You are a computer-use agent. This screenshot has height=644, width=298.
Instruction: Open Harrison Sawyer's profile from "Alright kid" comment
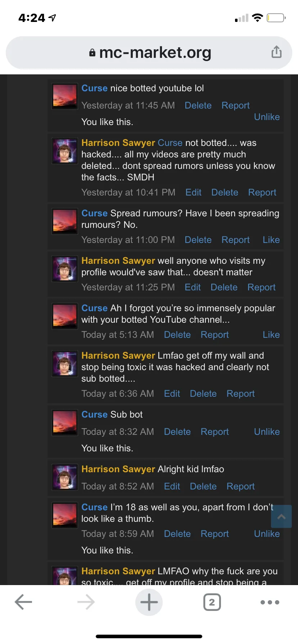[x=118, y=469]
